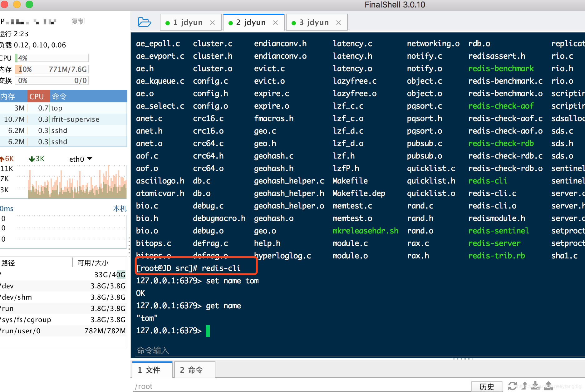Click redis-sentinel in the terminal listing
The height and width of the screenshot is (392, 585).
click(499, 231)
